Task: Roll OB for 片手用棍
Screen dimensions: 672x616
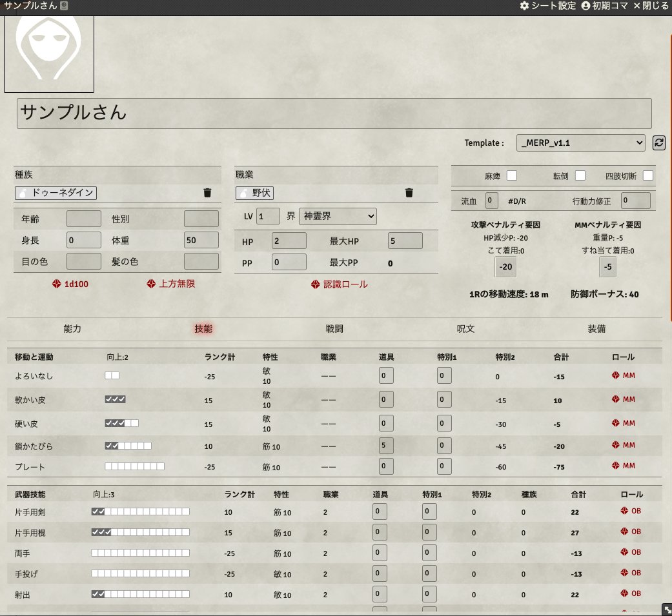Action: (631, 532)
